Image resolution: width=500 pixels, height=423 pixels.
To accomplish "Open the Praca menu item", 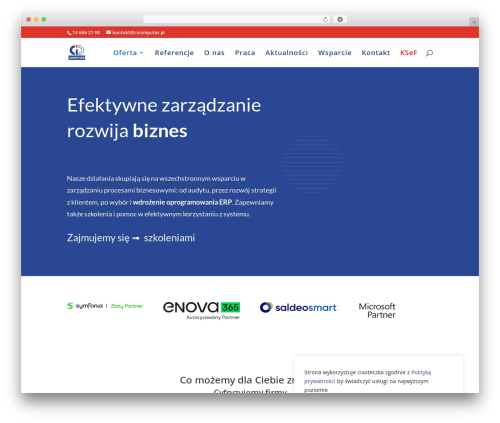I will pos(245,53).
